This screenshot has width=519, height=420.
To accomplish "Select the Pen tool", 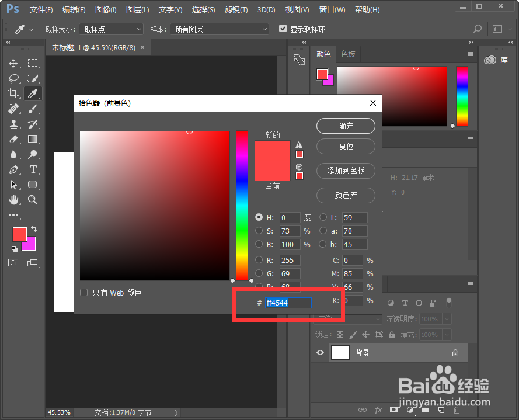I will tap(13, 169).
